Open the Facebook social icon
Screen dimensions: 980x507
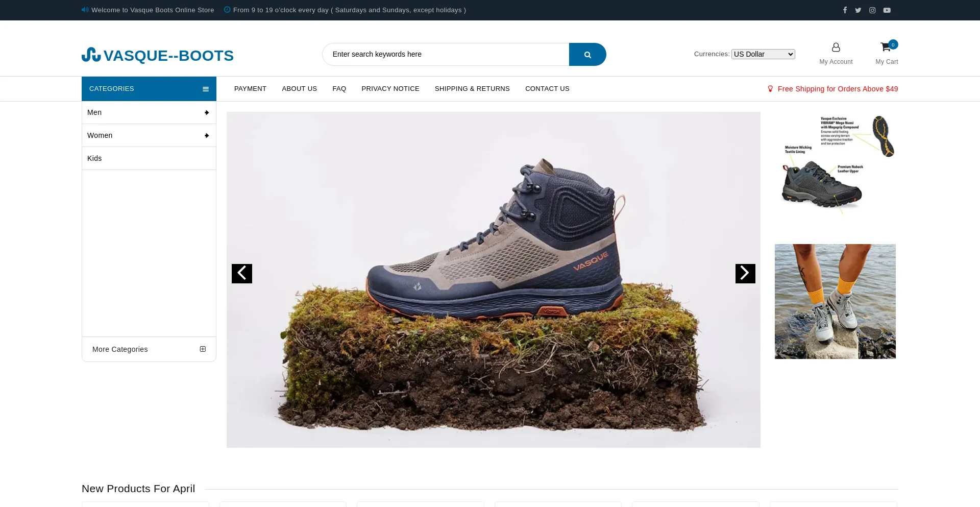tap(845, 10)
